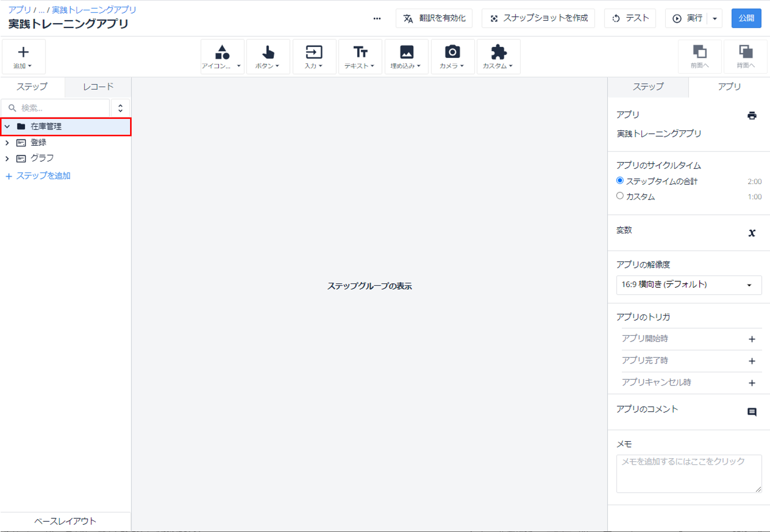Image resolution: width=770 pixels, height=532 pixels.
Task: Open the カスタム puzzle widget menu
Action: pos(498,56)
